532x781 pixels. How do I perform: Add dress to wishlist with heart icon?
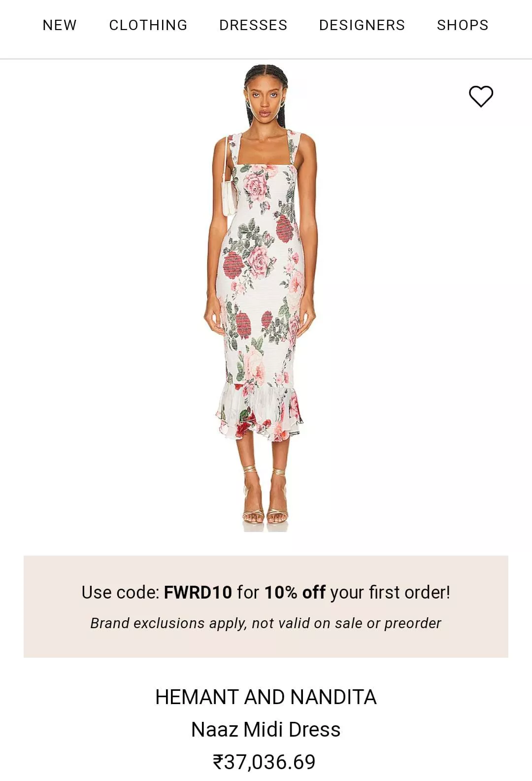[481, 96]
